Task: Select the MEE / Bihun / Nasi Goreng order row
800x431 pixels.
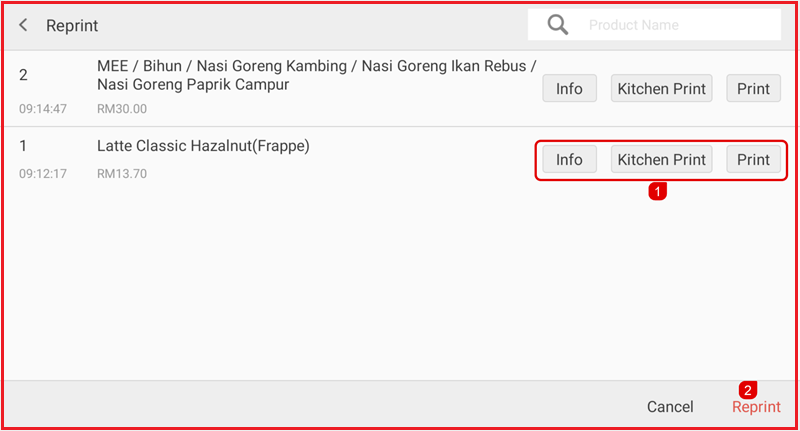Action: [x=300, y=75]
